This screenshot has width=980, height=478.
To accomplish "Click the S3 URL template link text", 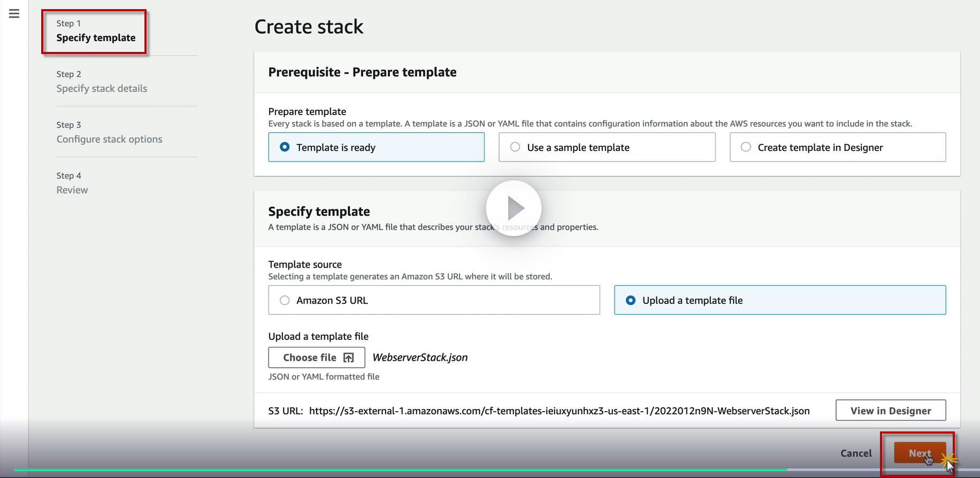I will [559, 411].
